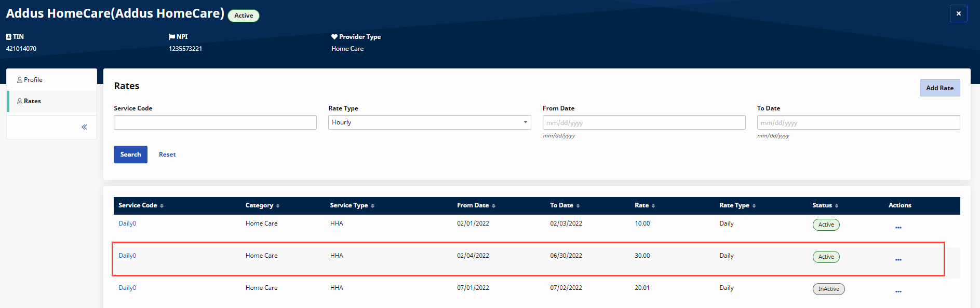Click the To Date cell 07/02/2022
Image resolution: width=980 pixels, height=308 pixels.
click(x=566, y=288)
